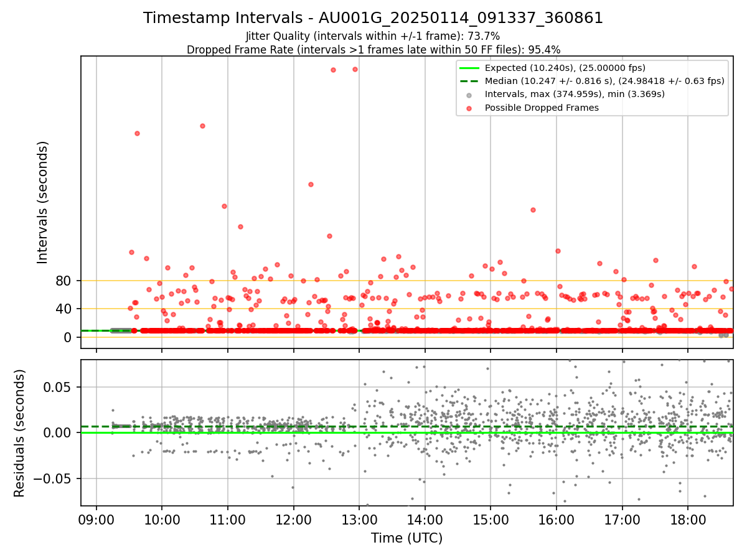Click the gray dot marker in the legend

[469, 95]
